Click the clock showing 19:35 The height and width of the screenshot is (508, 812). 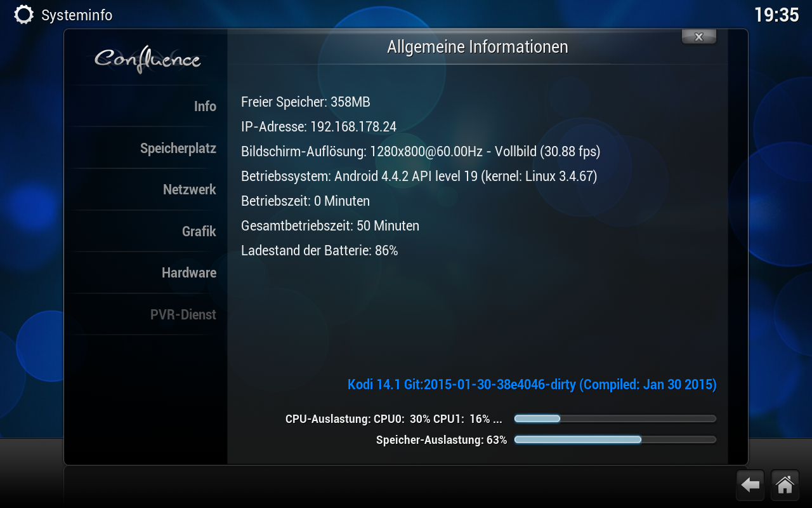776,15
